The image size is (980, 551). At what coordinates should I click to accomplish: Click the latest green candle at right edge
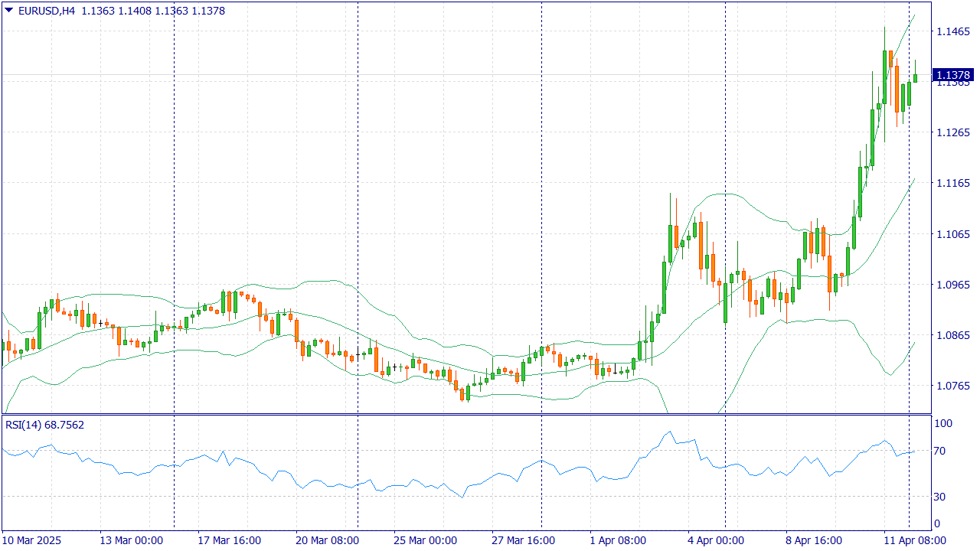pyautogui.click(x=915, y=78)
